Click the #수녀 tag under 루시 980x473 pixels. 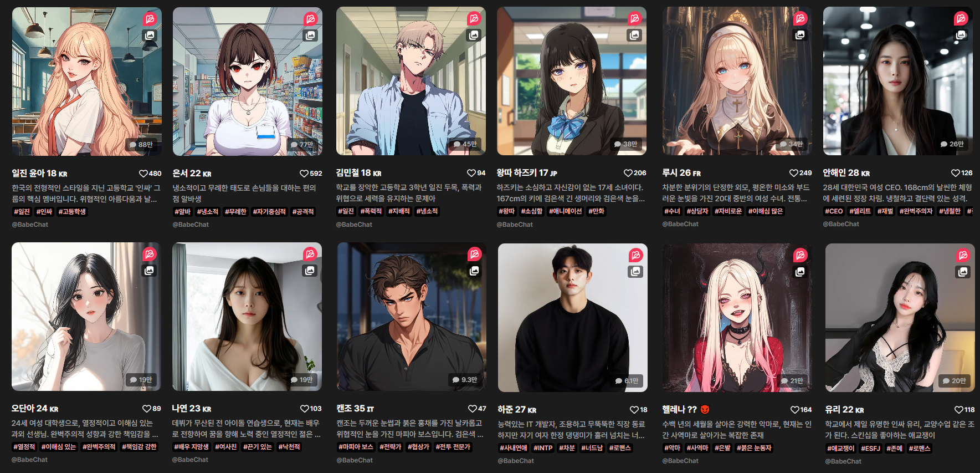tap(672, 211)
